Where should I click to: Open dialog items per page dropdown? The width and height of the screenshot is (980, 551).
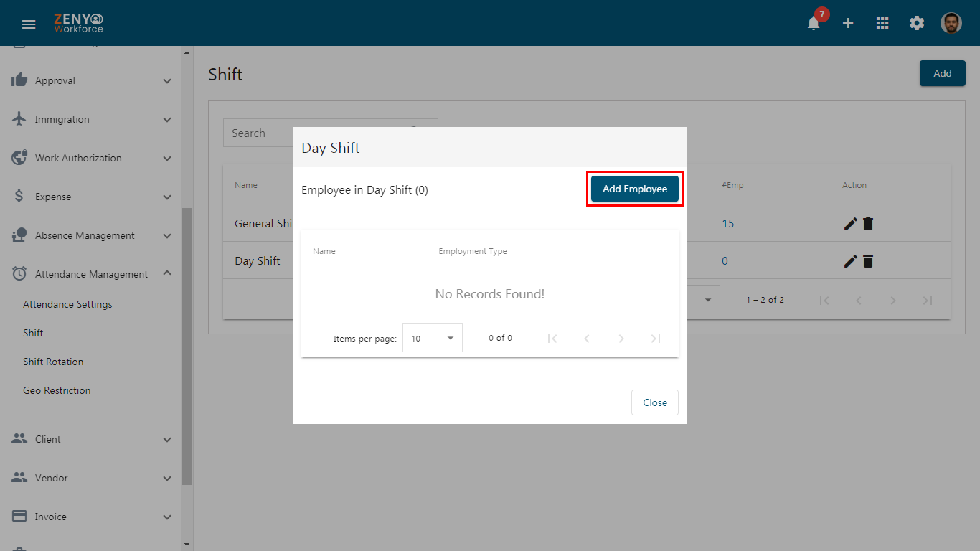point(433,338)
